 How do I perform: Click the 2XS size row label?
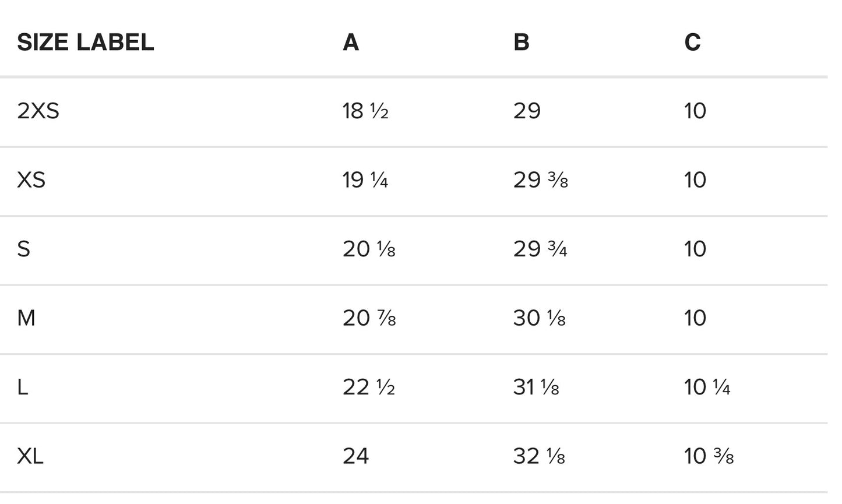pyautogui.click(x=38, y=111)
